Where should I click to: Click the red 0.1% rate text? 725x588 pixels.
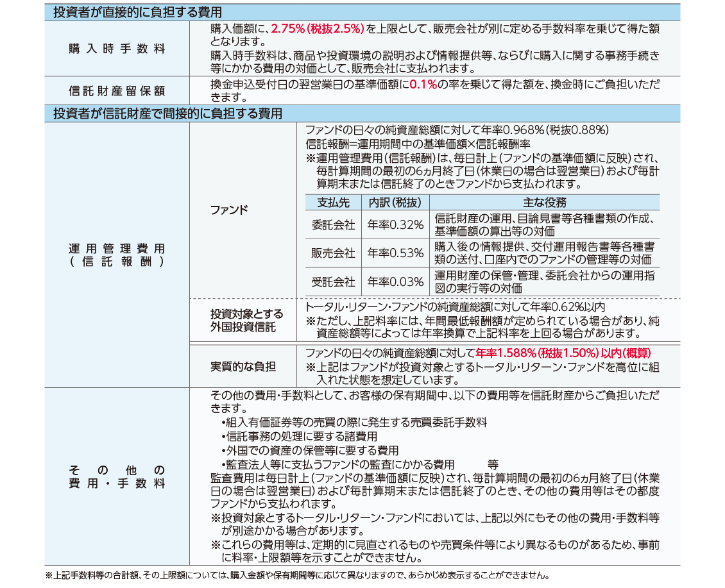[x=423, y=85]
